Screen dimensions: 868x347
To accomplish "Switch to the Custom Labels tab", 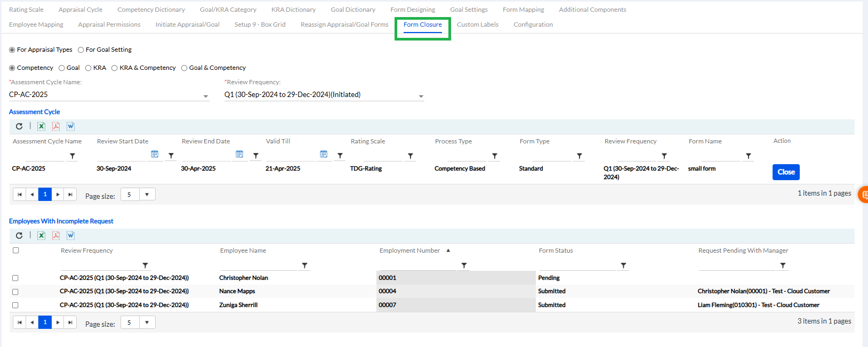I will (477, 25).
